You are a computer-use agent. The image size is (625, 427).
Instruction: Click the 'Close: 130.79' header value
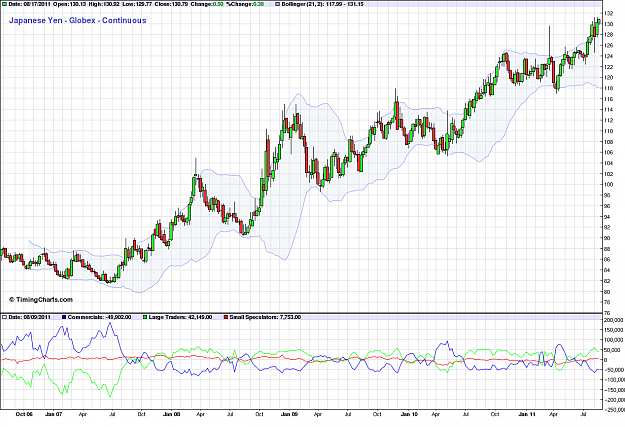tap(171, 4)
